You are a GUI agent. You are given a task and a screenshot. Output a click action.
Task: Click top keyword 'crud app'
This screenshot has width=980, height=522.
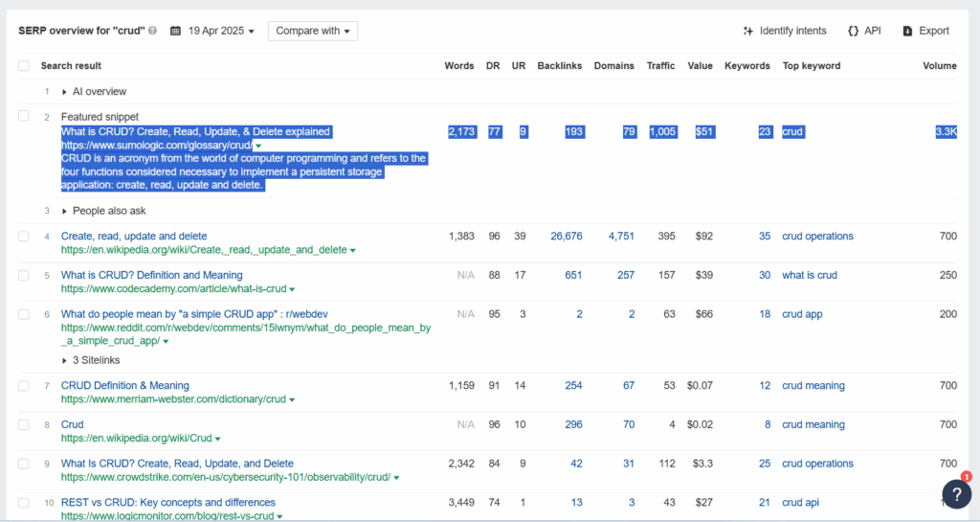(x=802, y=314)
